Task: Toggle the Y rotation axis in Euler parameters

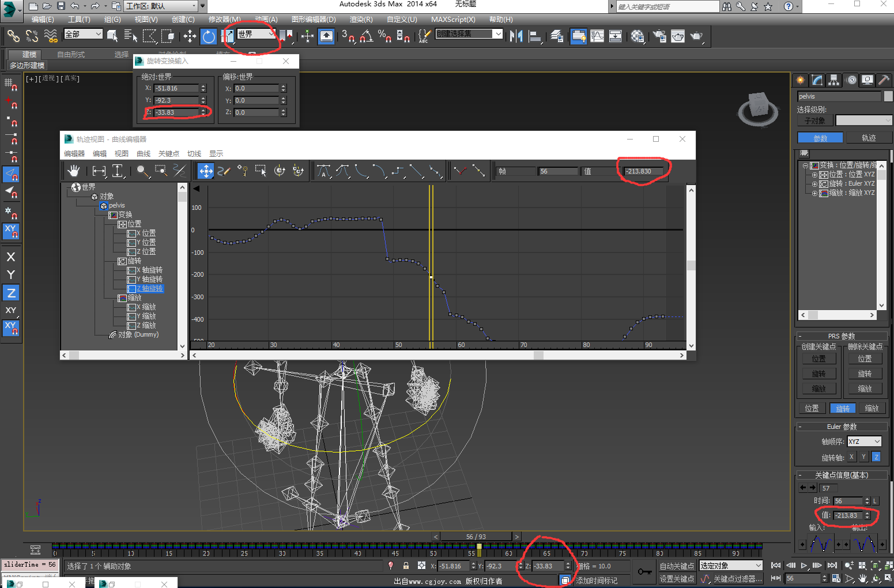Action: tap(863, 457)
